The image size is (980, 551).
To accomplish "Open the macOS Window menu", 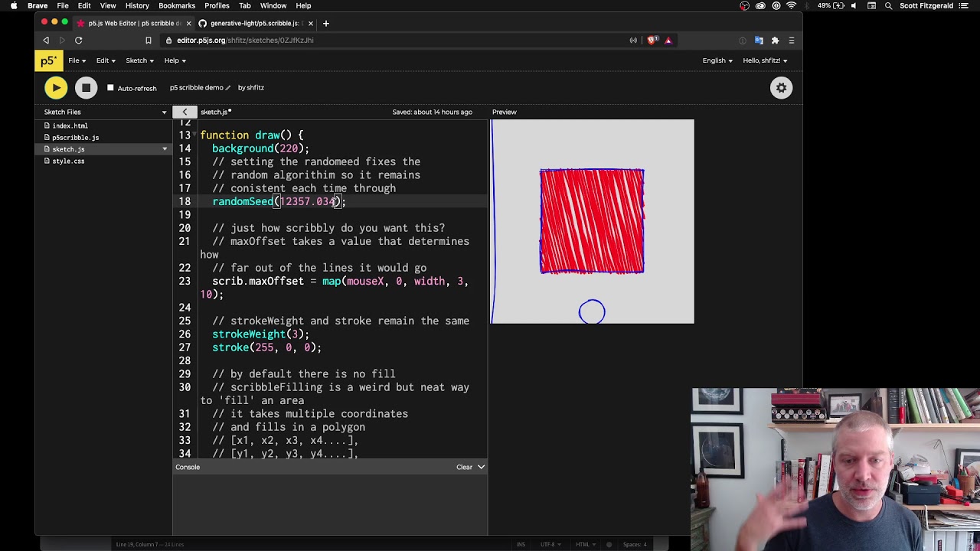I will tap(273, 6).
